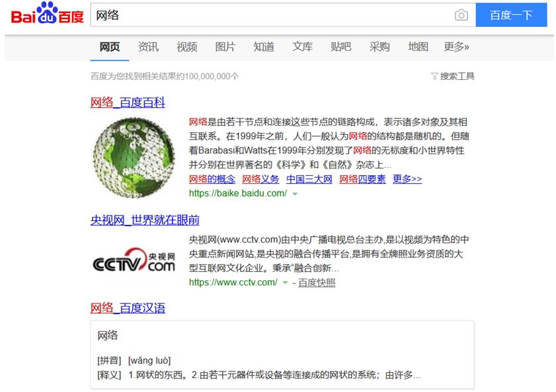Open the 百度快照 cached link
Image resolution: width=556 pixels, height=392 pixels.
317,283
